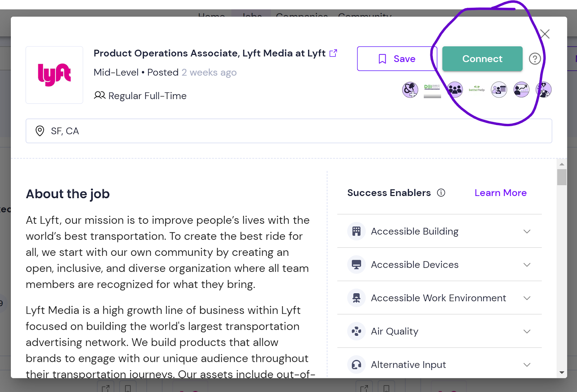The height and width of the screenshot is (392, 577).
Task: Click the Air Quality fan icon
Action: pos(356,331)
